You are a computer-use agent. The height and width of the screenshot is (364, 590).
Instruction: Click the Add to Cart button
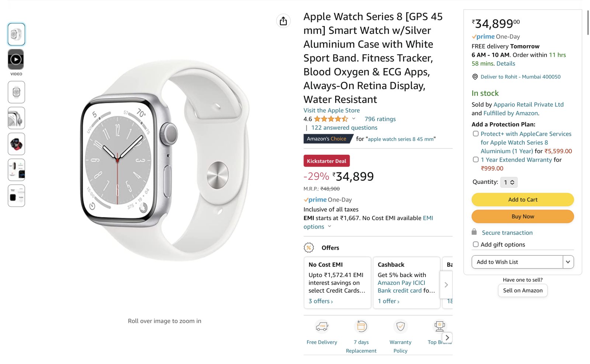[523, 200]
